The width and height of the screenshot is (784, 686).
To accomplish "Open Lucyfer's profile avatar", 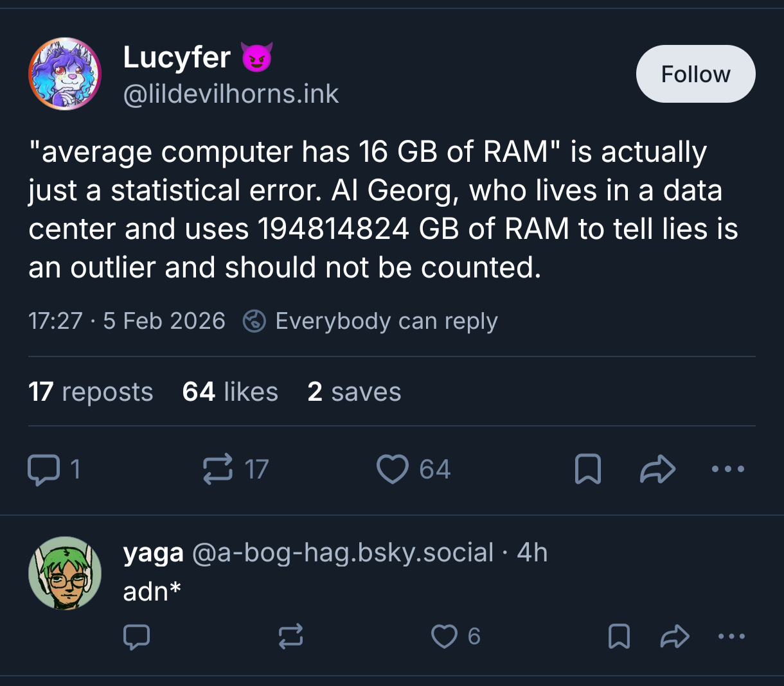I will [65, 74].
